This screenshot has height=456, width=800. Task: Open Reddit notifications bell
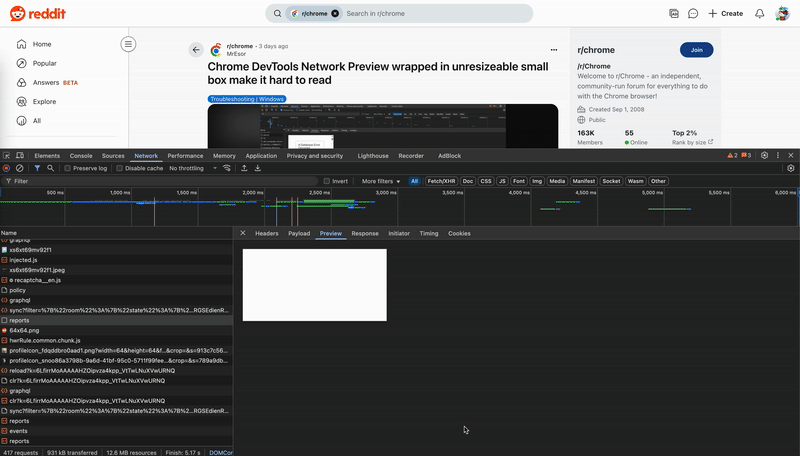[x=760, y=14]
